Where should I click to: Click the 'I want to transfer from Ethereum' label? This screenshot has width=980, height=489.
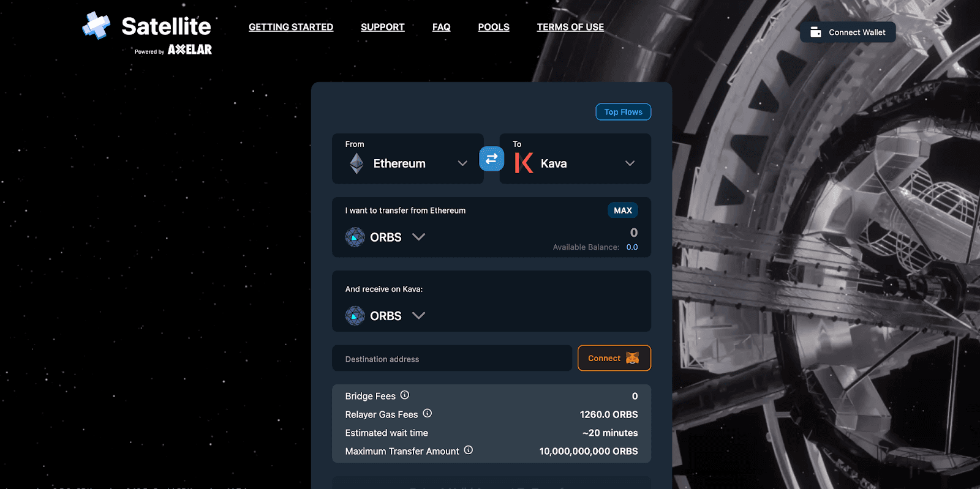coord(405,211)
